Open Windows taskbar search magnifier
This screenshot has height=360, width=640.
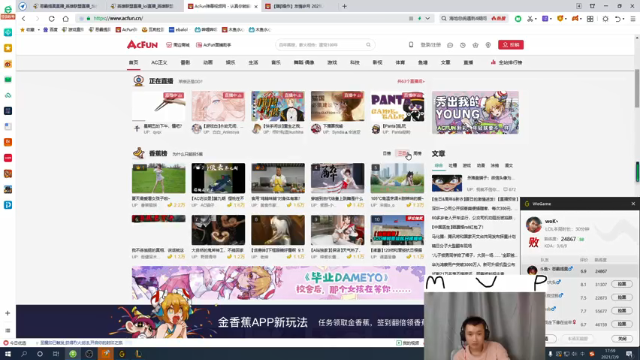24,354
